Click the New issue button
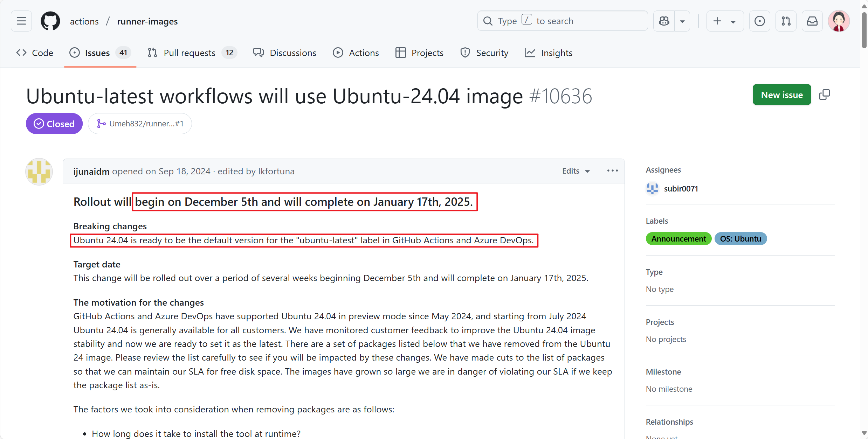Image resolution: width=868 pixels, height=439 pixels. tap(781, 95)
